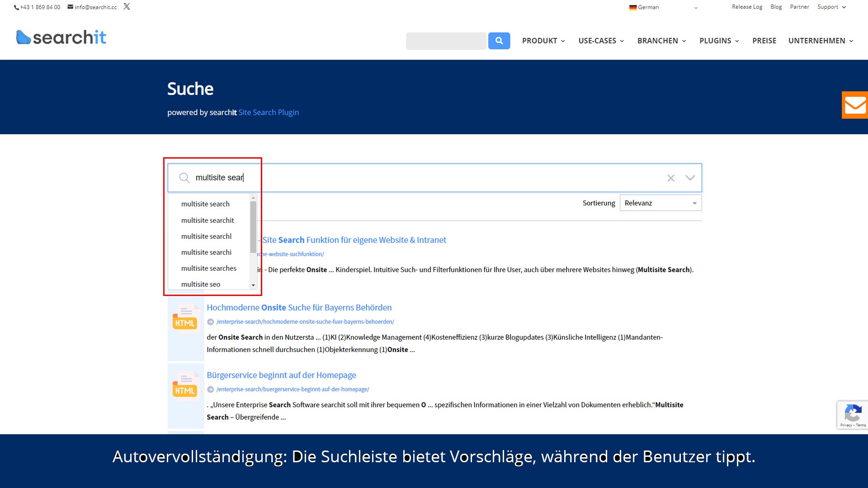
Task: Select suggestion 'multisite searchit'
Action: click(x=209, y=220)
